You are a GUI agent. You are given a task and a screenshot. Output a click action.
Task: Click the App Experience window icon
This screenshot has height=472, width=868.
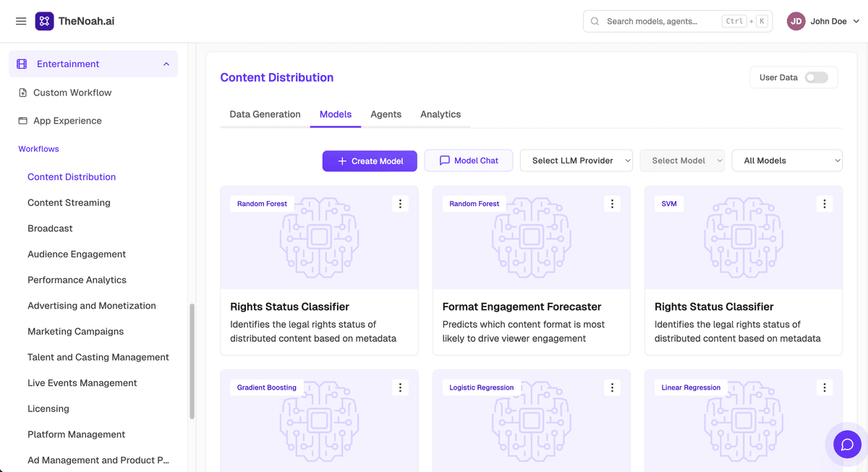[x=23, y=121]
